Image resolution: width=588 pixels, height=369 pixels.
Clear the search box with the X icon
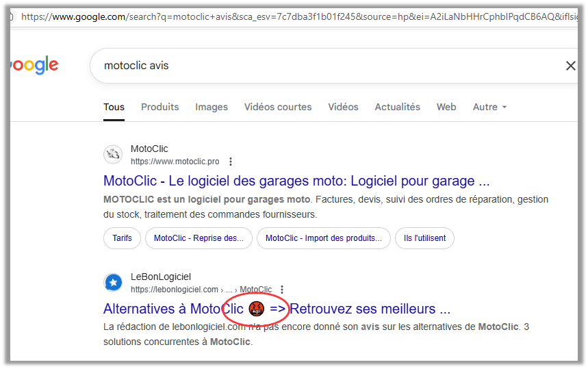(570, 66)
